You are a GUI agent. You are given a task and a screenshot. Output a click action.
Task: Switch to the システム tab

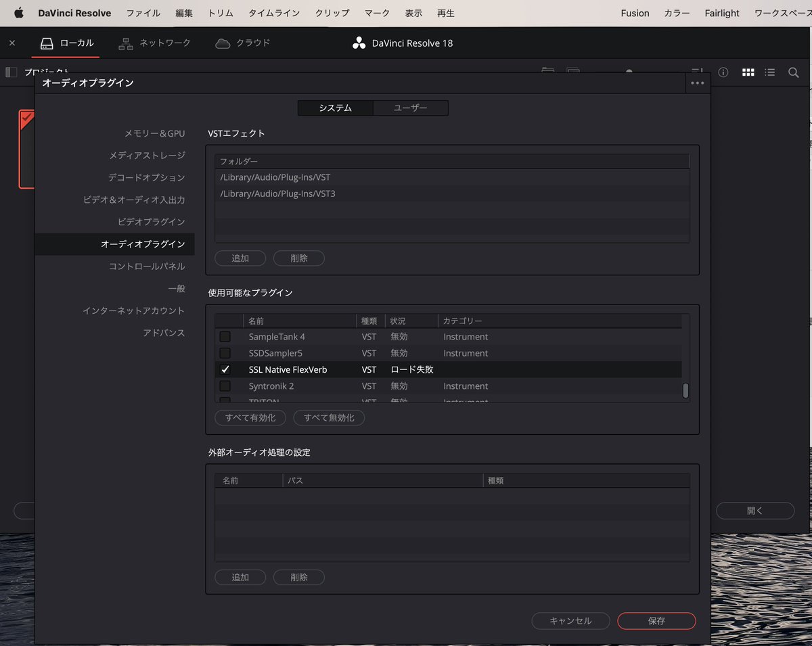pos(336,108)
